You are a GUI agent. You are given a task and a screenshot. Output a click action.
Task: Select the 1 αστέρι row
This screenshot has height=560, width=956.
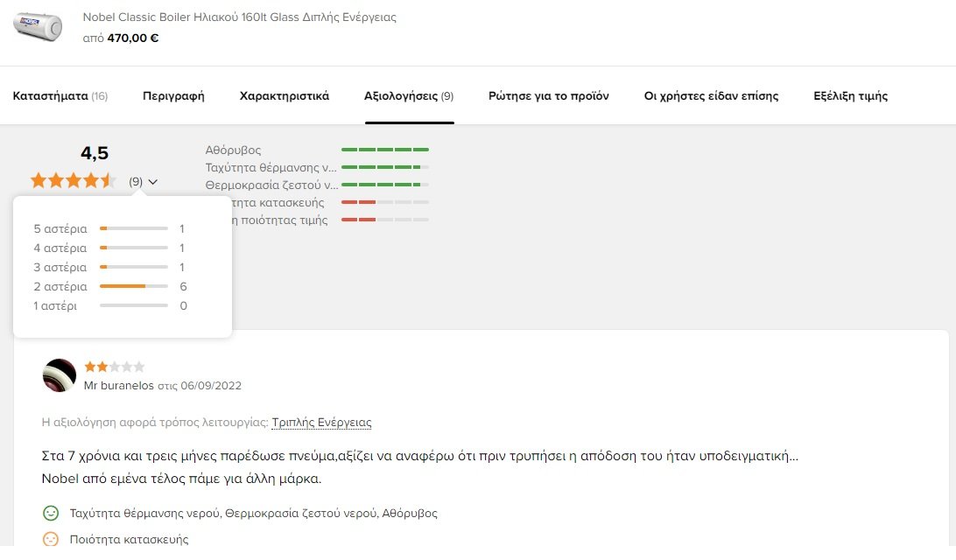click(x=109, y=306)
